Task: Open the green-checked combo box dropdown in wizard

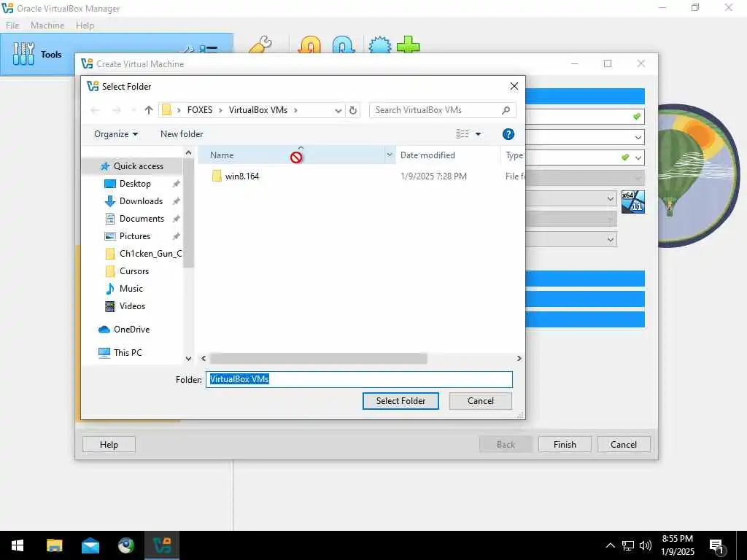Action: coord(638,157)
